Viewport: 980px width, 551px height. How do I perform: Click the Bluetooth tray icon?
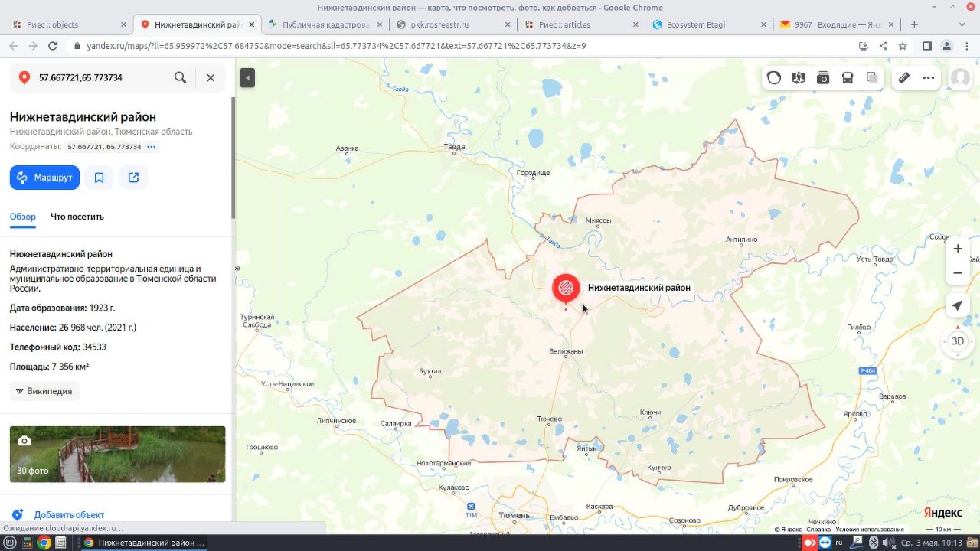click(x=874, y=543)
